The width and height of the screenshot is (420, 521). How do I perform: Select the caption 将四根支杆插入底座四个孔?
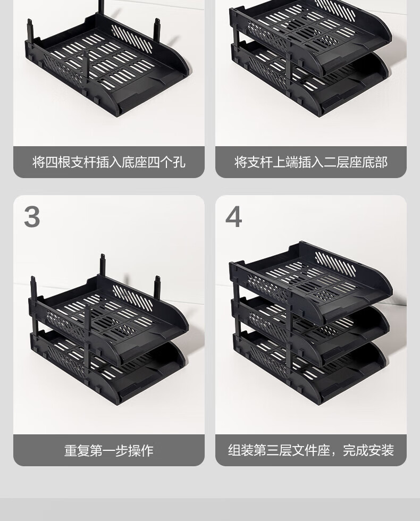[108, 162]
